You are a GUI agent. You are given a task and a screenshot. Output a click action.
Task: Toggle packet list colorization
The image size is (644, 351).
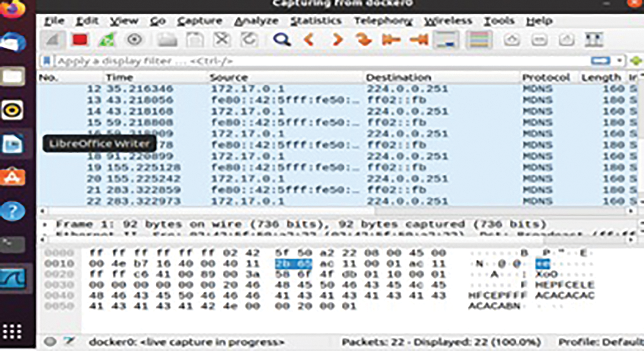coord(479,40)
